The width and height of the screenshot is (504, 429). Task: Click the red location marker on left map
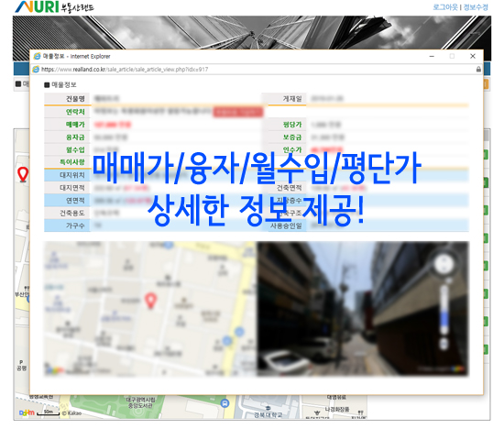[x=23, y=174]
